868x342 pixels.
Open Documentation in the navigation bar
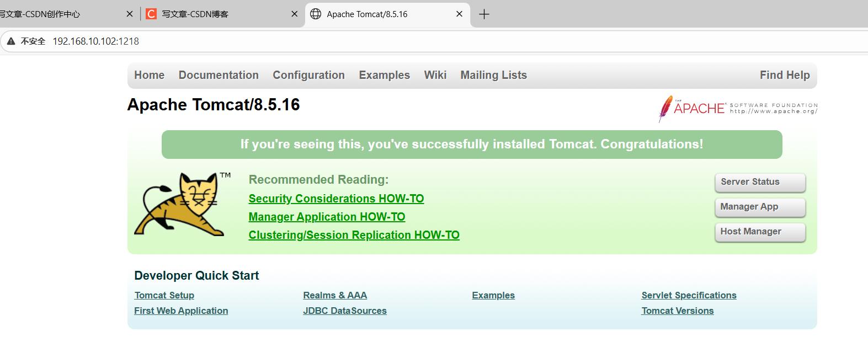pyautogui.click(x=219, y=75)
